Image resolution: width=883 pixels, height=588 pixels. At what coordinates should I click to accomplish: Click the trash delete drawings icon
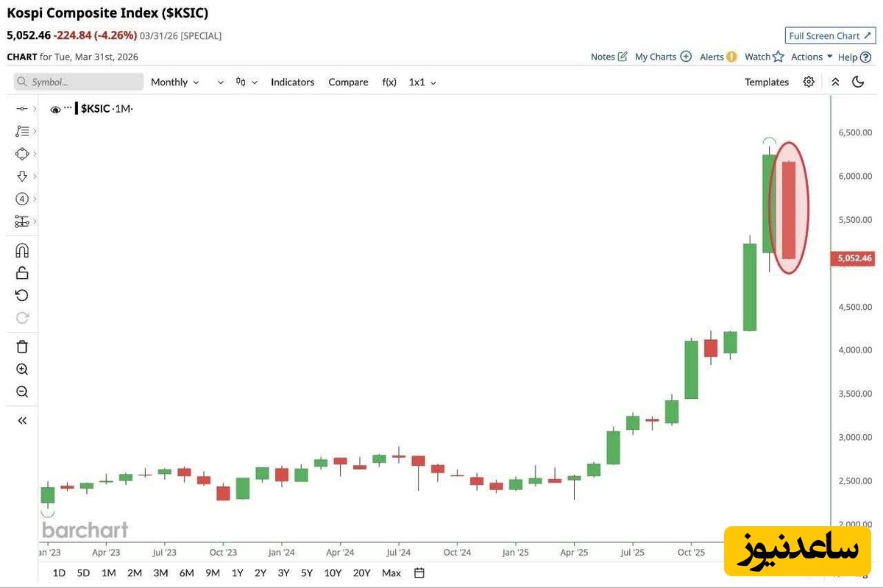coord(22,347)
